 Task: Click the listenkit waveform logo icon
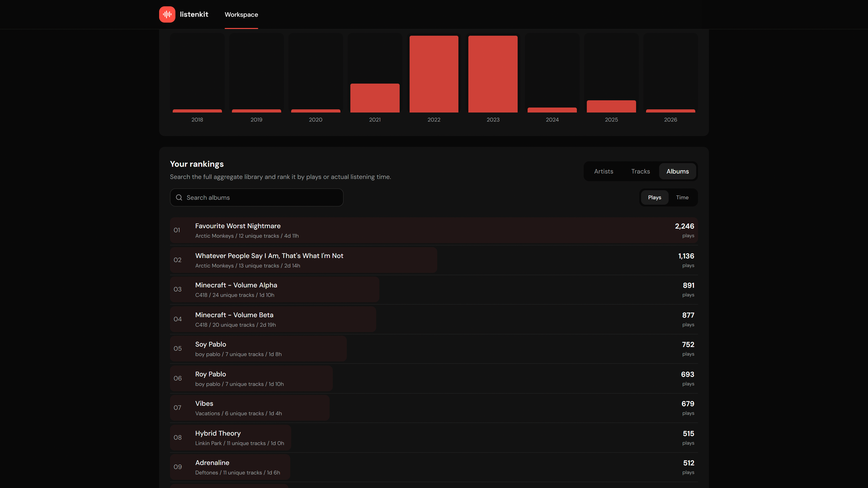click(167, 14)
